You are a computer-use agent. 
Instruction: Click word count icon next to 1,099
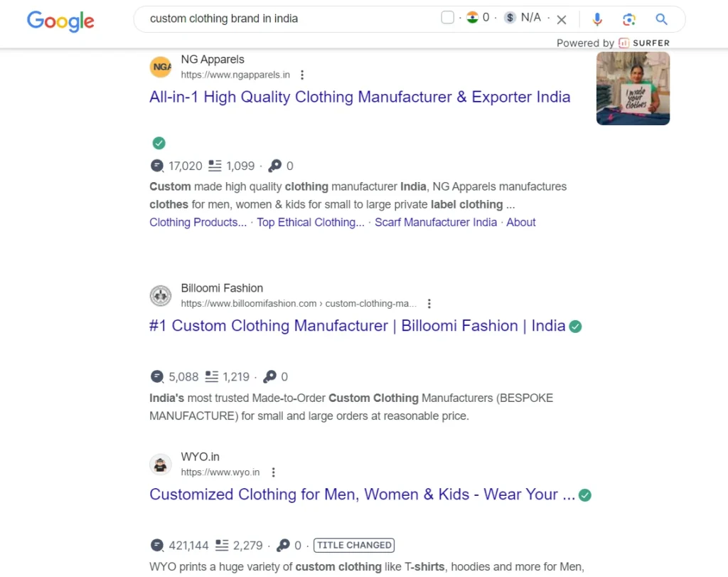click(x=215, y=165)
